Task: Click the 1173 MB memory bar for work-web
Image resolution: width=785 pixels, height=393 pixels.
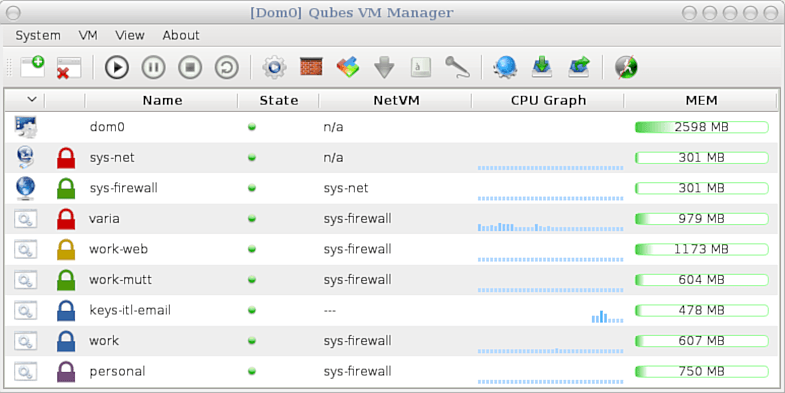Action: click(701, 249)
